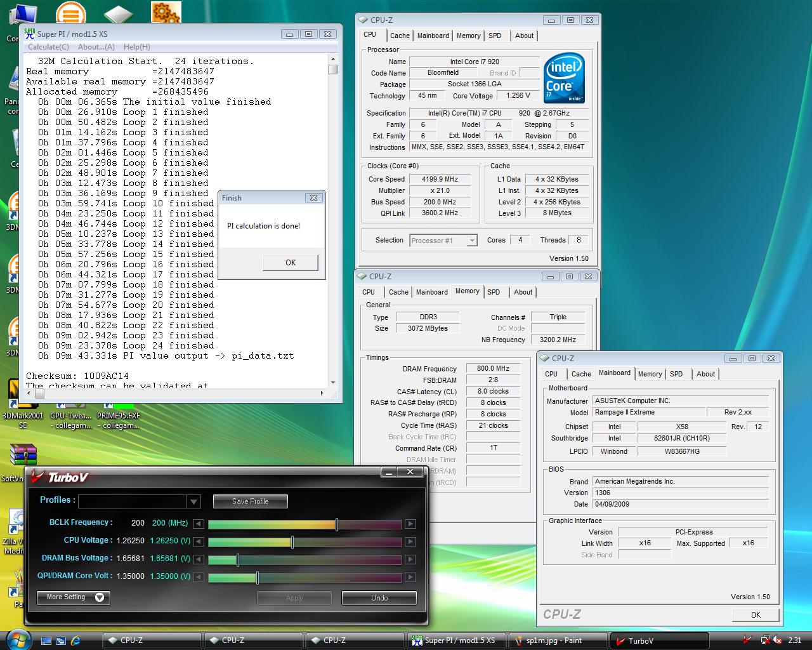Open the Processor #1 selection dropdown
This screenshot has height=650, width=812.
(471, 241)
